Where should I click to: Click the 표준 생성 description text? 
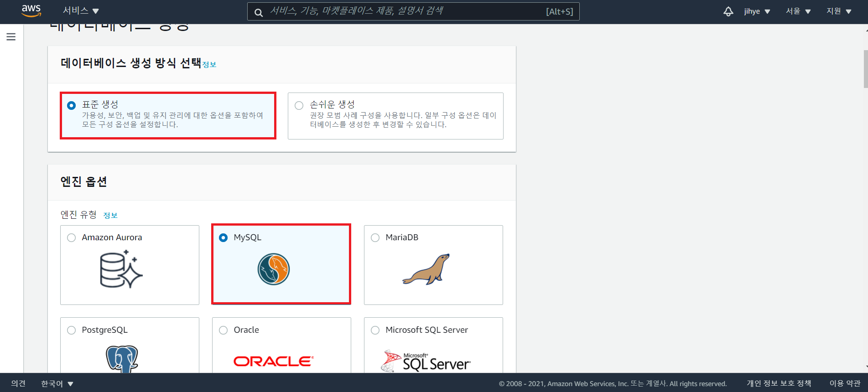(x=173, y=120)
